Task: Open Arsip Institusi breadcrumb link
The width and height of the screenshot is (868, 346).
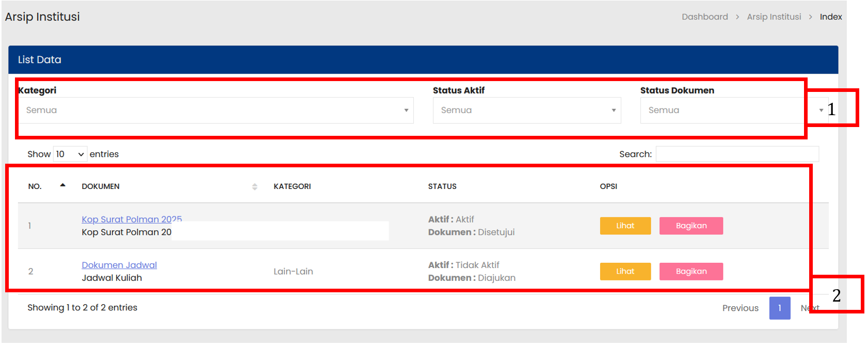Action: (x=774, y=17)
